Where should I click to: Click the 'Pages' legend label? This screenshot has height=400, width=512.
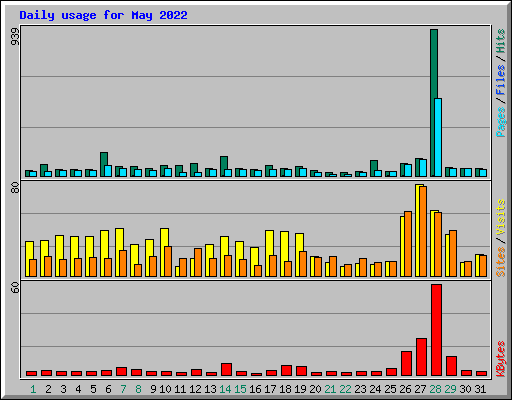501,122
